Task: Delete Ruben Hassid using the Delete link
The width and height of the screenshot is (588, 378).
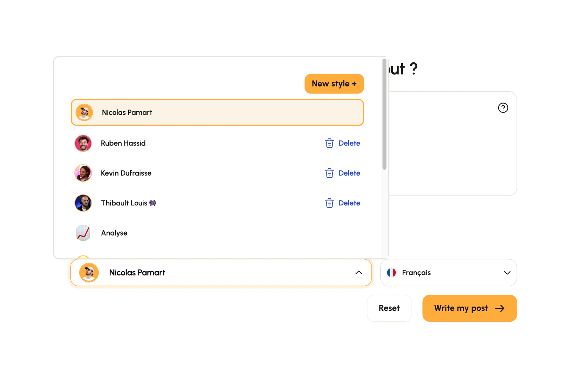Action: (349, 143)
